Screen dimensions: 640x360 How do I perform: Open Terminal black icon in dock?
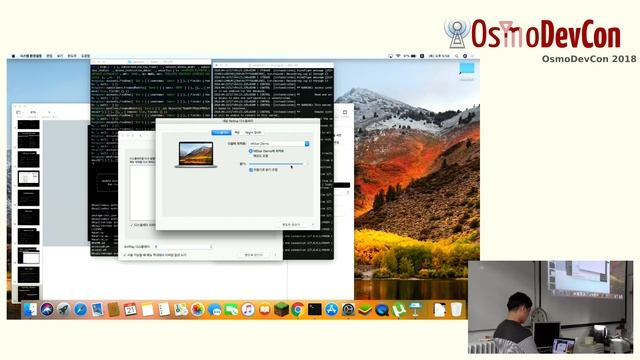point(314,310)
